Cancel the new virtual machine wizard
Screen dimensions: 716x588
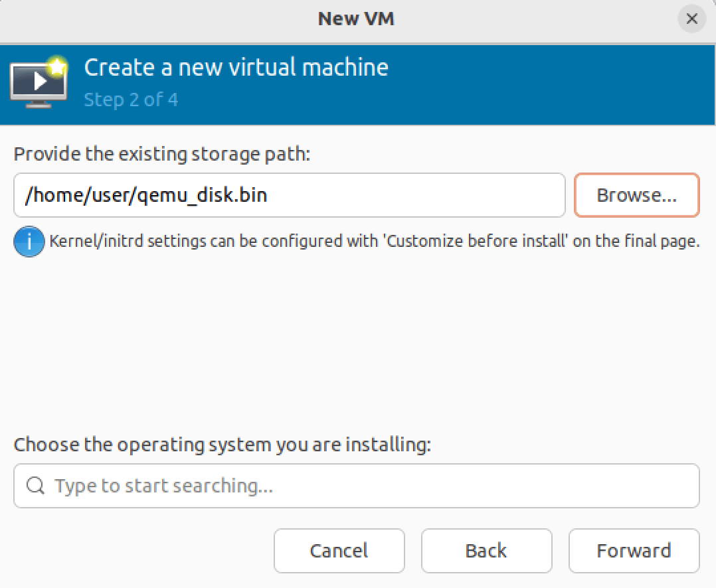pyautogui.click(x=339, y=550)
